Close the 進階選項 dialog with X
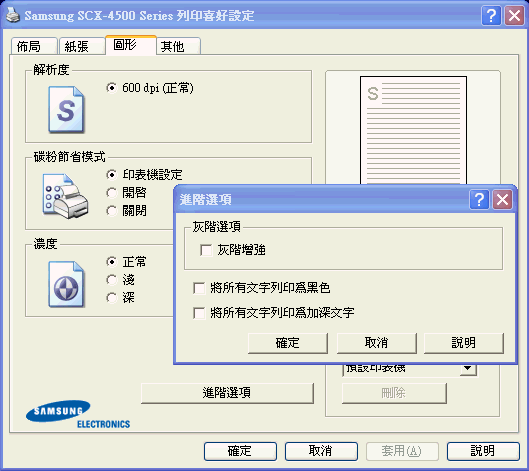This screenshot has height=471, width=529. click(x=502, y=199)
